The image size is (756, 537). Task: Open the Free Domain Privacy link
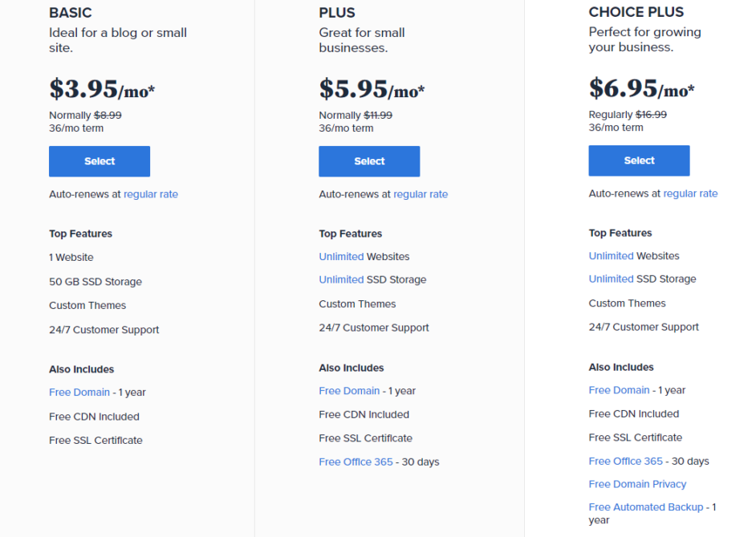pyautogui.click(x=637, y=484)
